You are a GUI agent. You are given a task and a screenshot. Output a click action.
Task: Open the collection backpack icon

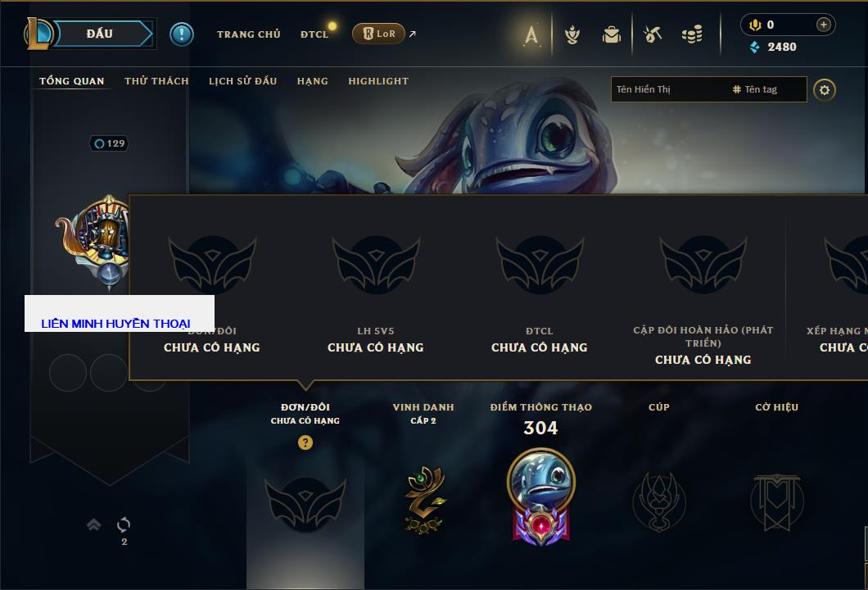point(612,35)
